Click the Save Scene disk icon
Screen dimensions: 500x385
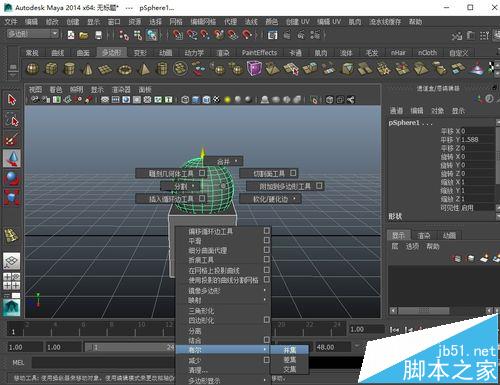(x=98, y=35)
